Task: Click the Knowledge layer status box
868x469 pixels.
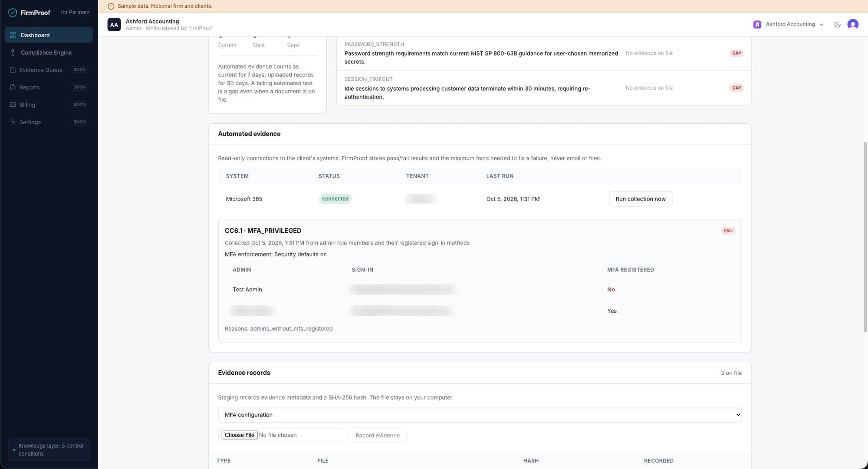Action: pos(49,450)
